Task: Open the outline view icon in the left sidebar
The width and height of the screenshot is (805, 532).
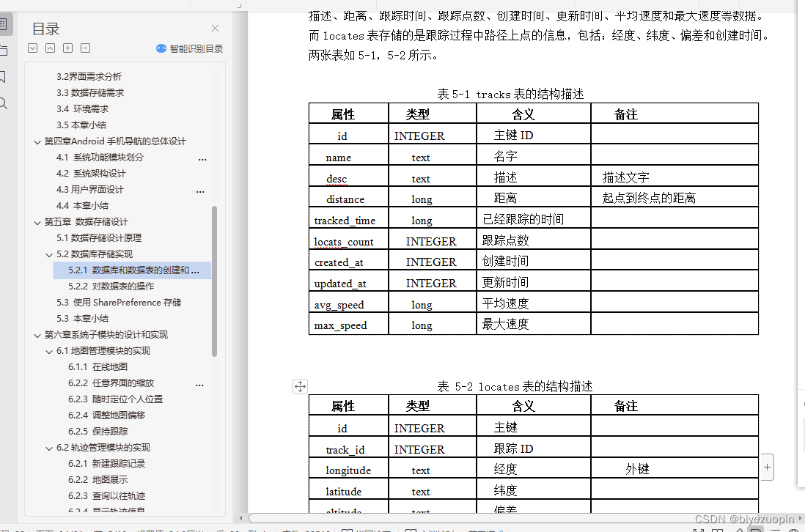Action: click(x=3, y=23)
